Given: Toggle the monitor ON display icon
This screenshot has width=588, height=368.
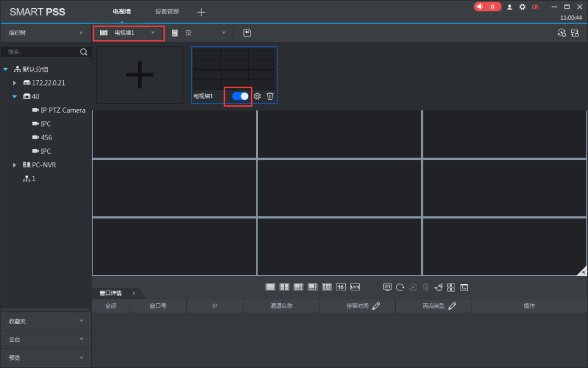Looking at the screenshot, I should (388, 287).
